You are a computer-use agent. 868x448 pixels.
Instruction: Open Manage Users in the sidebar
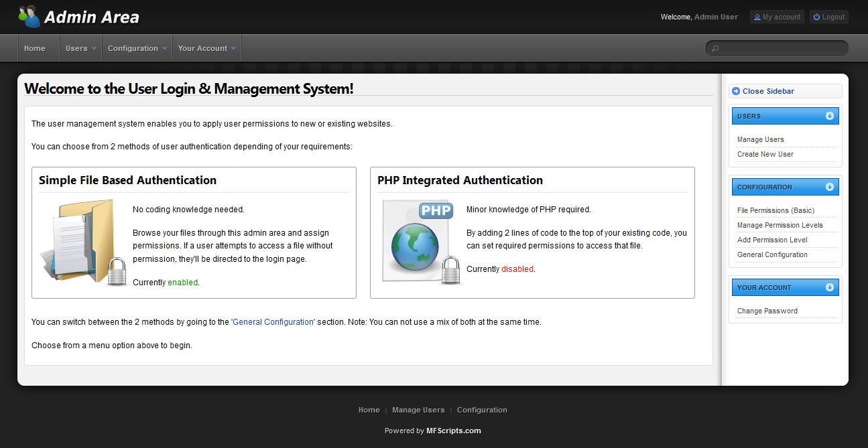tap(760, 139)
